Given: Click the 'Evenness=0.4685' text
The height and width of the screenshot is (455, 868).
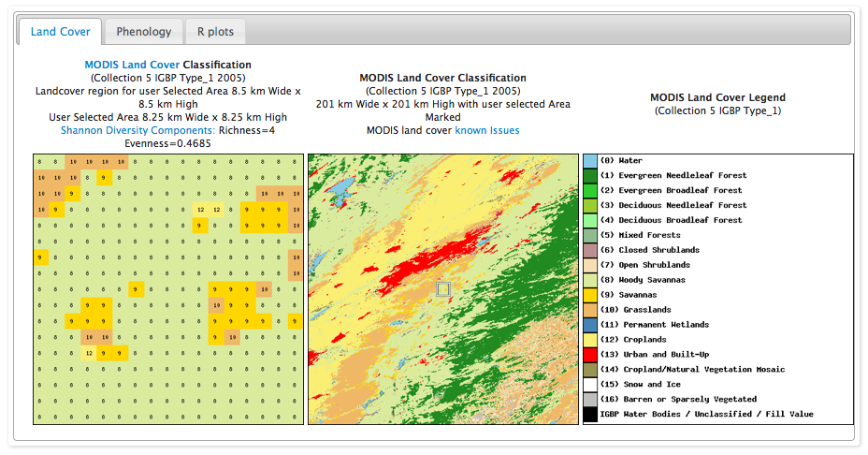Looking at the screenshot, I should (167, 143).
